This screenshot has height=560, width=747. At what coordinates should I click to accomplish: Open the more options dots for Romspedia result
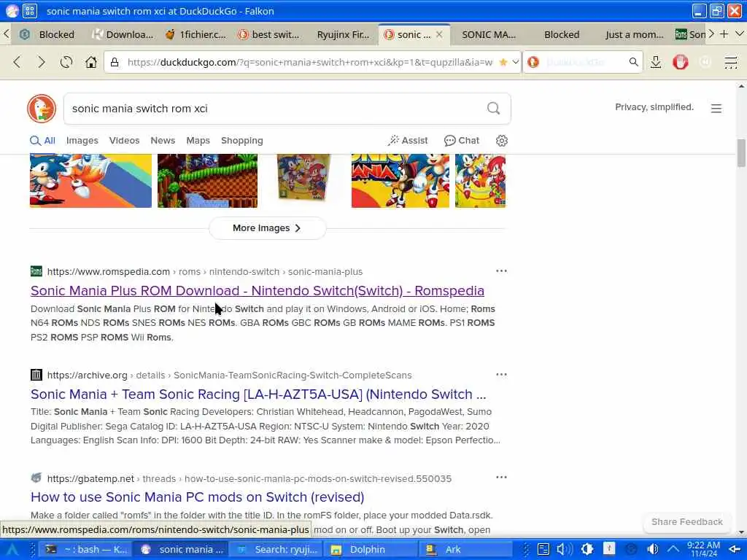(x=501, y=271)
